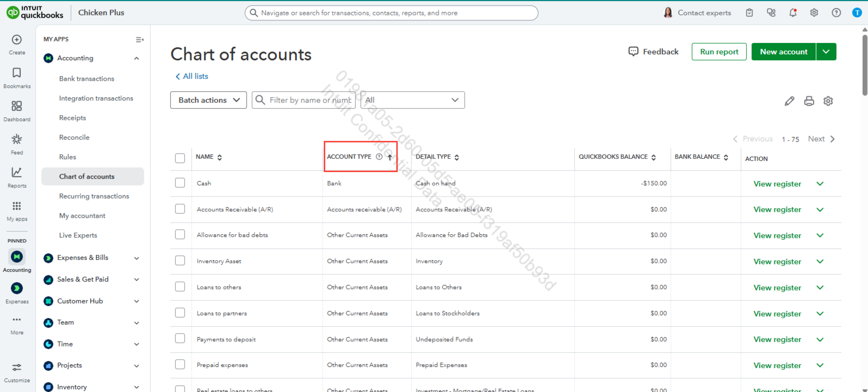
Task: Select all accounts with header checkbox
Action: tap(180, 158)
